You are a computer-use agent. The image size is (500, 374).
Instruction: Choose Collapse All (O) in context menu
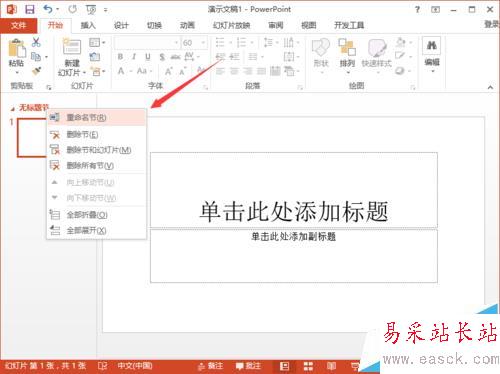click(96, 215)
